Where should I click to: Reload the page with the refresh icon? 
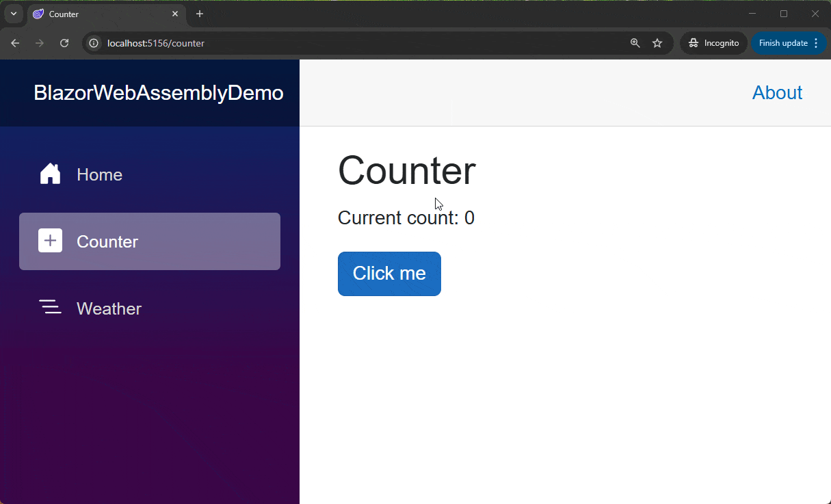64,43
